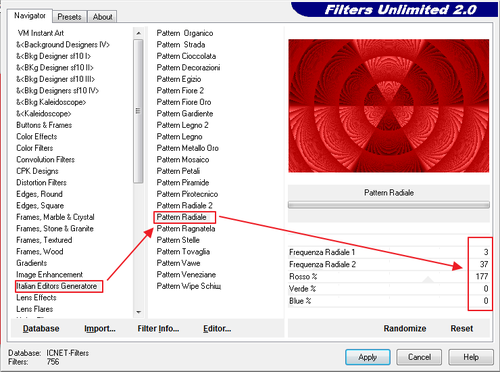Select Lens Effects category
Screen dimensions: 500x372
tap(36, 298)
